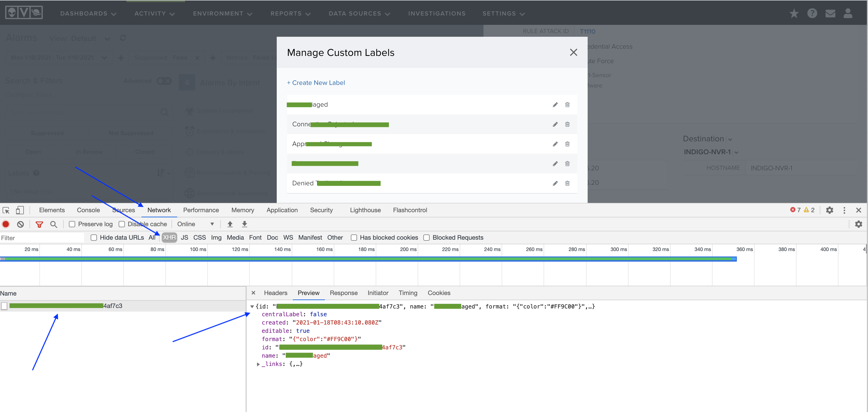Open the help question mark icon
Image resolution: width=868 pixels, height=412 pixels.
coord(812,13)
